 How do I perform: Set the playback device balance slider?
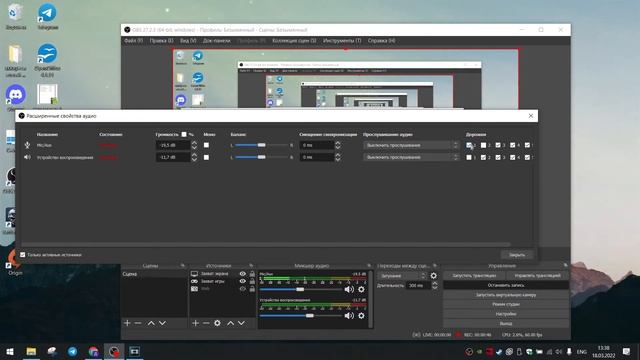point(261,157)
